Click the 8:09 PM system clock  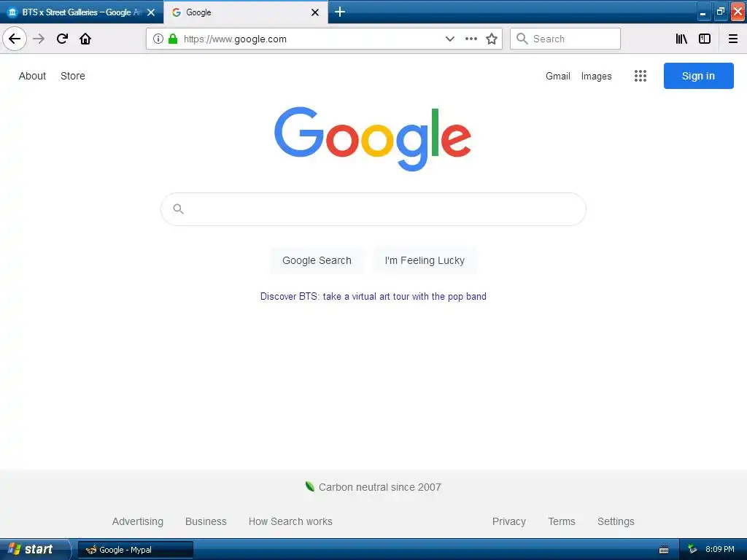click(x=720, y=550)
